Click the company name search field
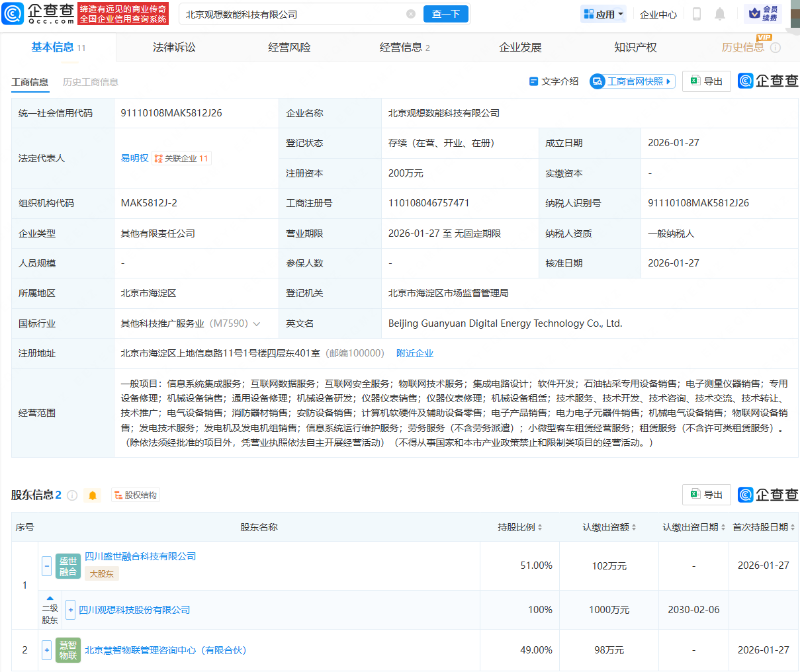 coord(291,14)
